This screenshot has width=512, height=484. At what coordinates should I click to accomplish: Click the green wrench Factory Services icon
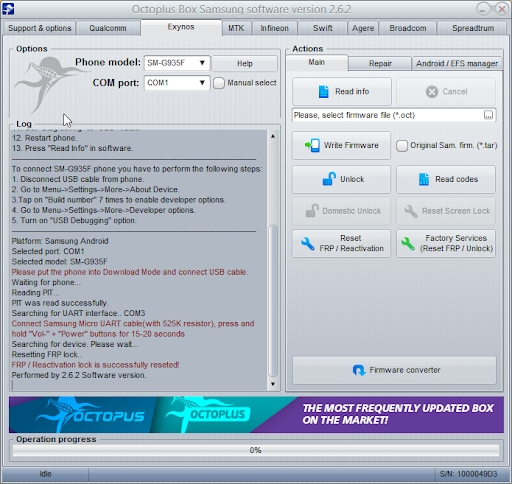point(408,243)
